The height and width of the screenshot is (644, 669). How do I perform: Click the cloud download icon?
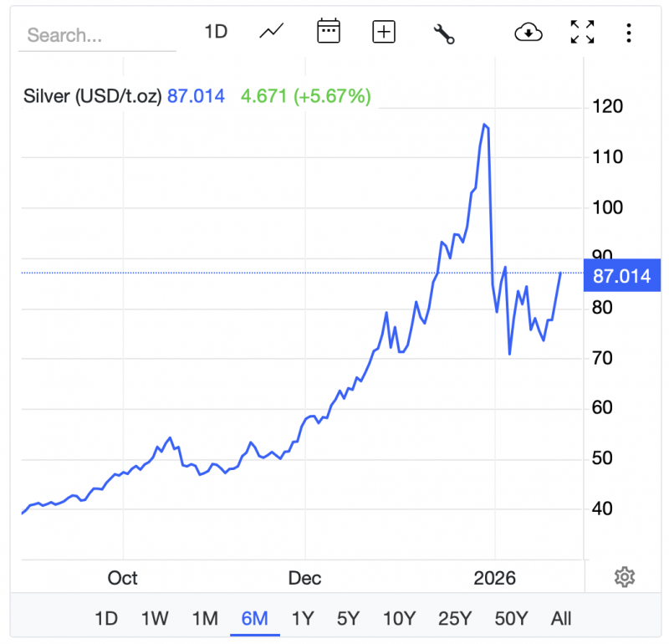528,32
